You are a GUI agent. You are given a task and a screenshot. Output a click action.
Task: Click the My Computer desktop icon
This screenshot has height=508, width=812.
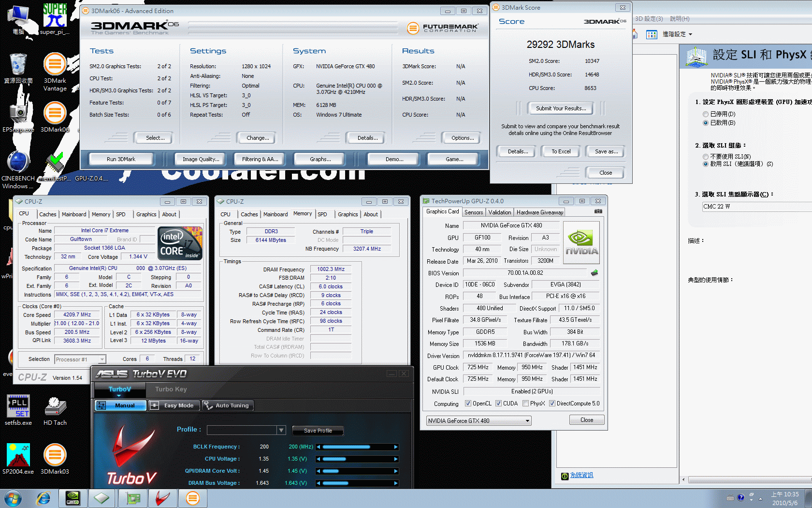tap(18, 19)
